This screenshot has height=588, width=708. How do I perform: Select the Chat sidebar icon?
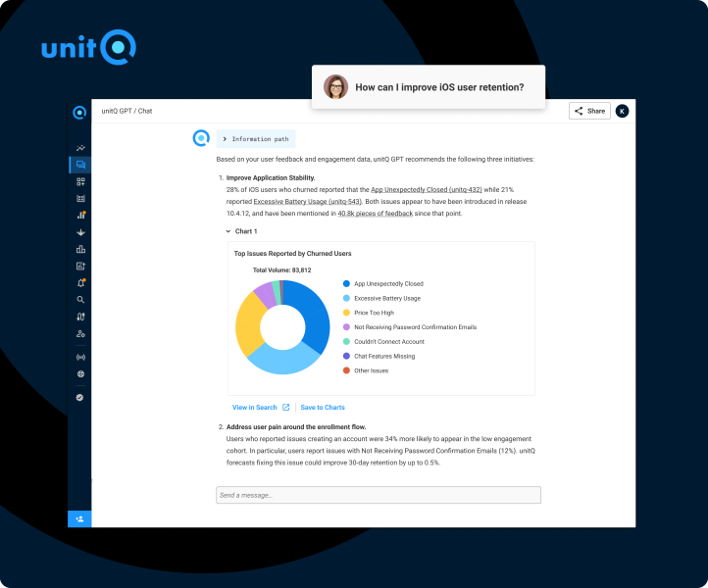click(x=80, y=165)
